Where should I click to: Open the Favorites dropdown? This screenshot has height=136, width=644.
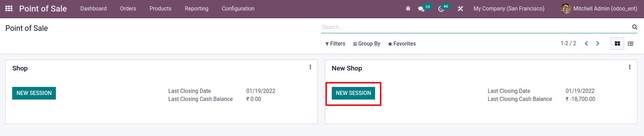point(402,44)
